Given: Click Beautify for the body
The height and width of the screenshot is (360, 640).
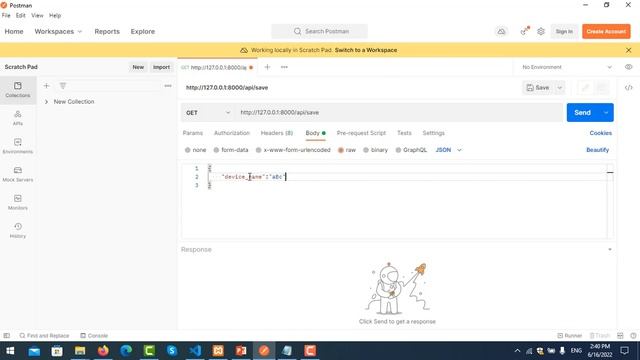Looking at the screenshot, I should (598, 150).
